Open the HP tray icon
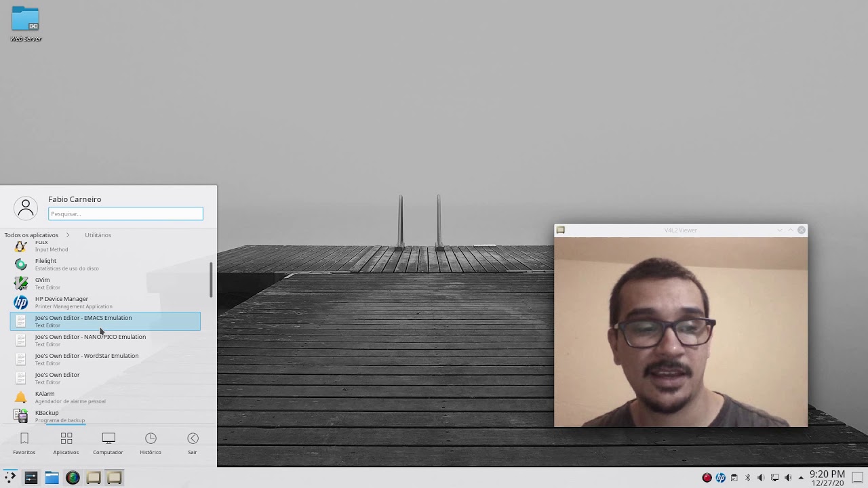The image size is (868, 488). point(720,478)
